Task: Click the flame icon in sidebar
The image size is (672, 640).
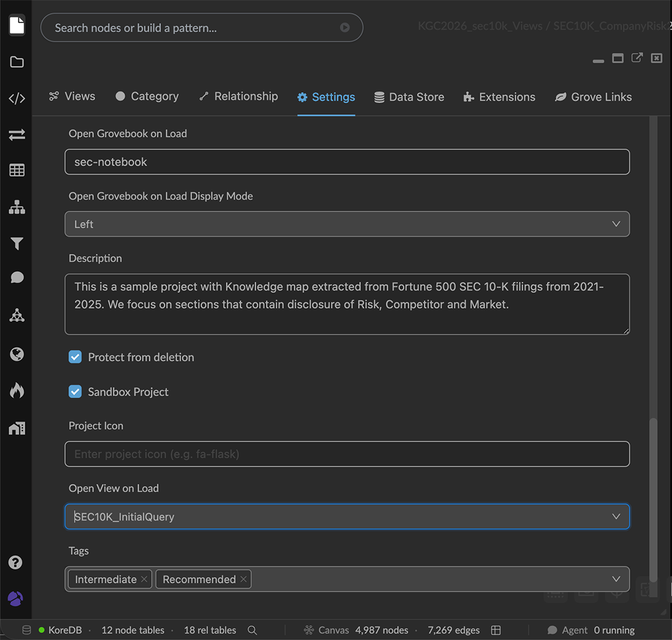Action: click(x=17, y=390)
